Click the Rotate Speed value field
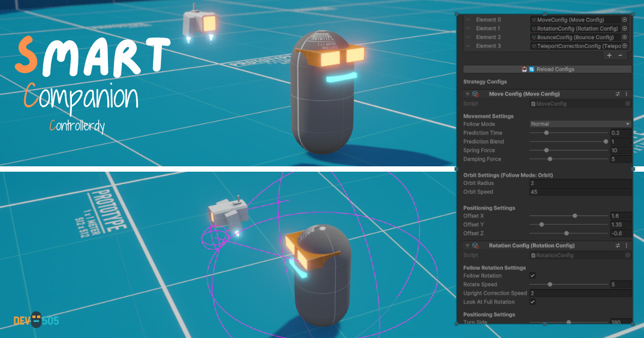 pos(620,284)
